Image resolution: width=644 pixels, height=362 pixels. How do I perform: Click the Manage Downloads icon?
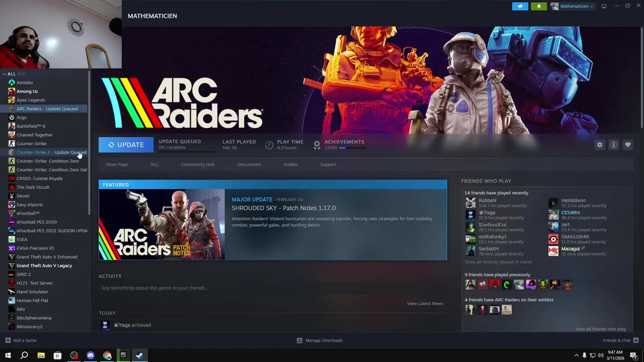tap(299, 340)
